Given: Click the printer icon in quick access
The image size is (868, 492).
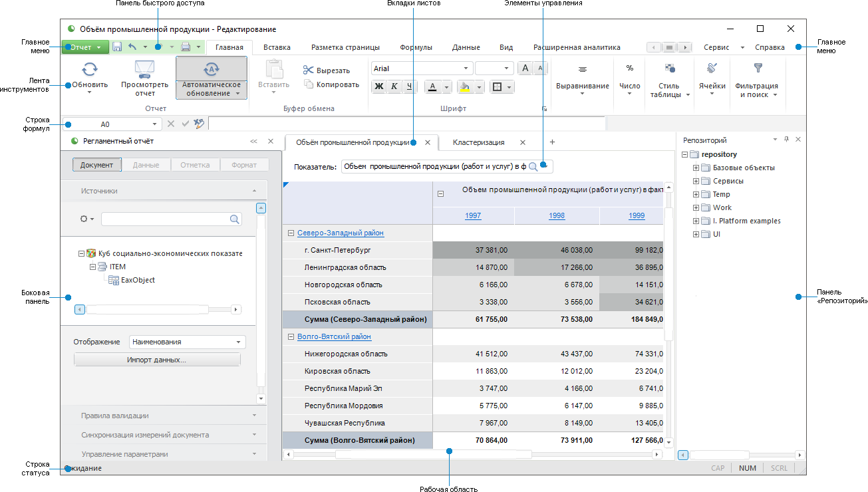Looking at the screenshot, I should [x=186, y=47].
